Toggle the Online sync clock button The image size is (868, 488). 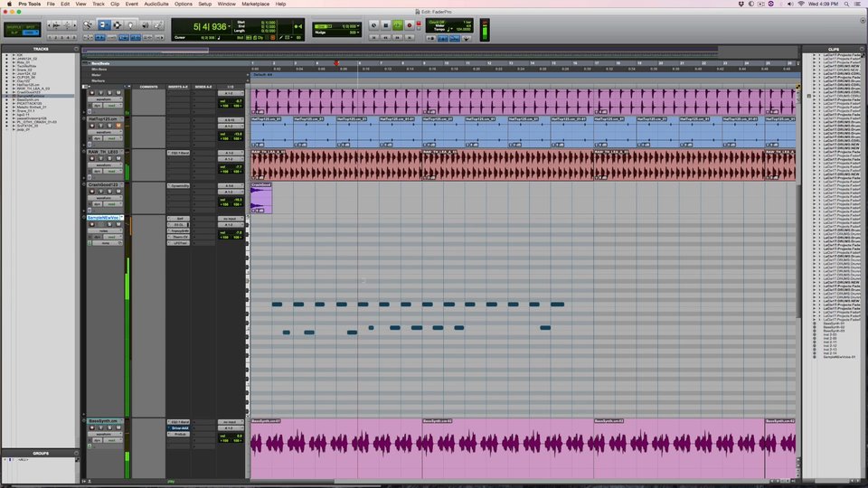pos(373,25)
